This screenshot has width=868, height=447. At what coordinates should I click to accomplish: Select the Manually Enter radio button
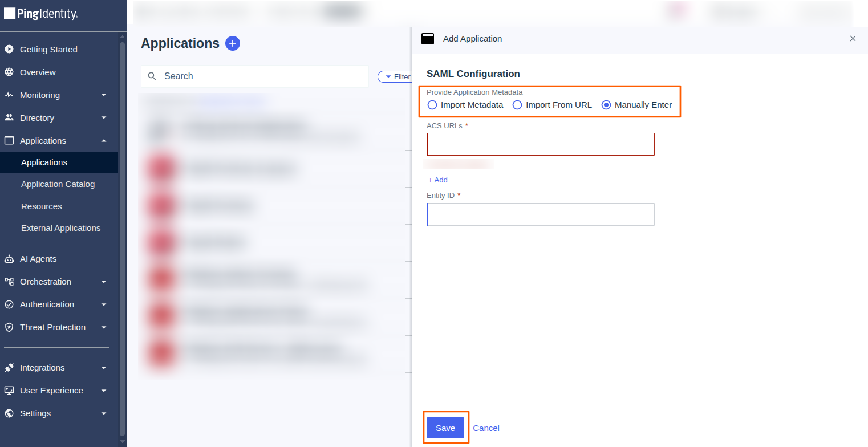(x=606, y=105)
